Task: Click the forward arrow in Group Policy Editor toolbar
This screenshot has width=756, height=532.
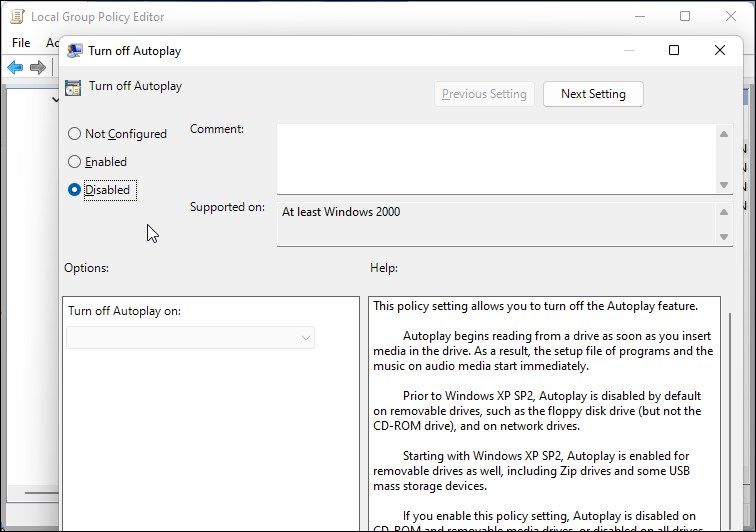Action: (x=38, y=67)
